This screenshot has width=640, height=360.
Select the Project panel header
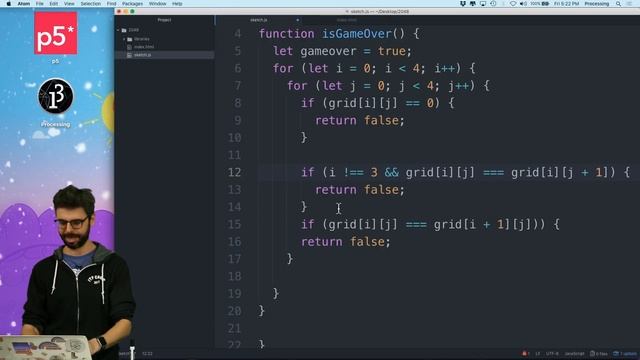click(x=164, y=20)
